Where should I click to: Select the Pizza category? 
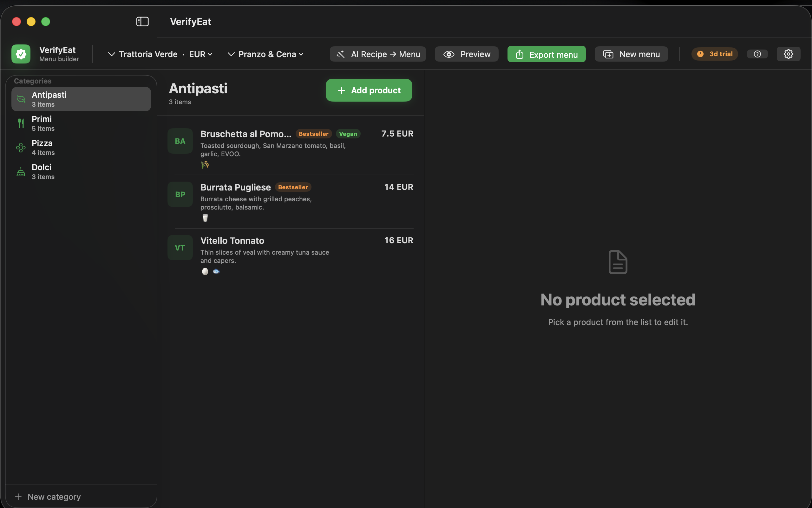coord(81,148)
